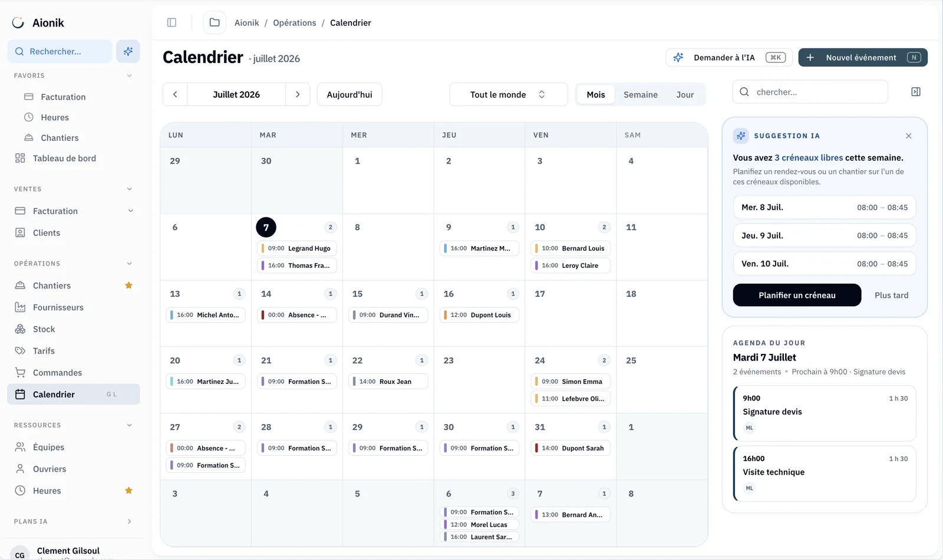Screen dimensions: 943x560
Task: Open the Juillet 2026 month picker
Action: click(236, 94)
